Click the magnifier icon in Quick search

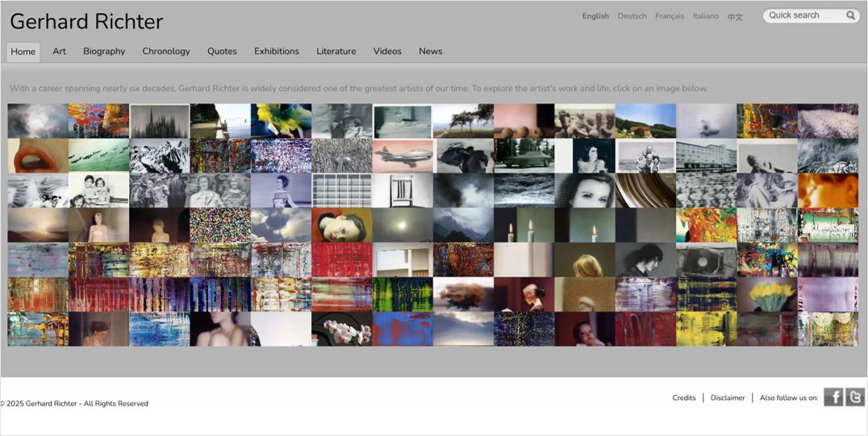[850, 15]
